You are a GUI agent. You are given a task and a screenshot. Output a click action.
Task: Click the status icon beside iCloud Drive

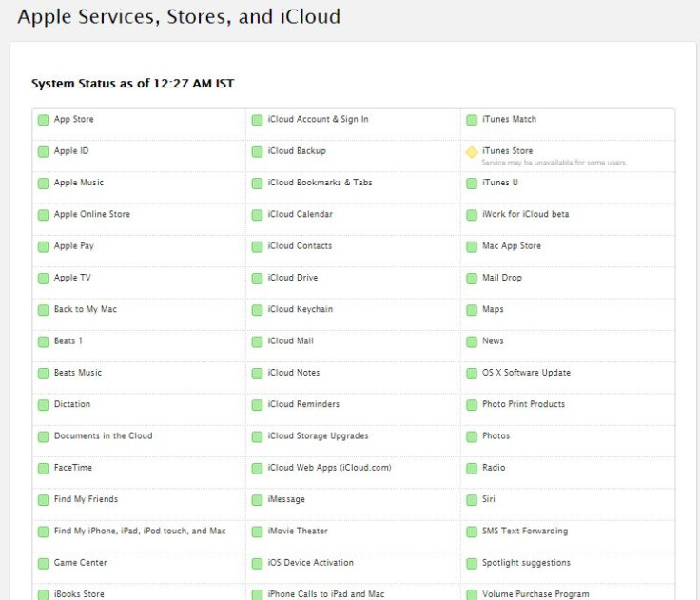click(257, 279)
